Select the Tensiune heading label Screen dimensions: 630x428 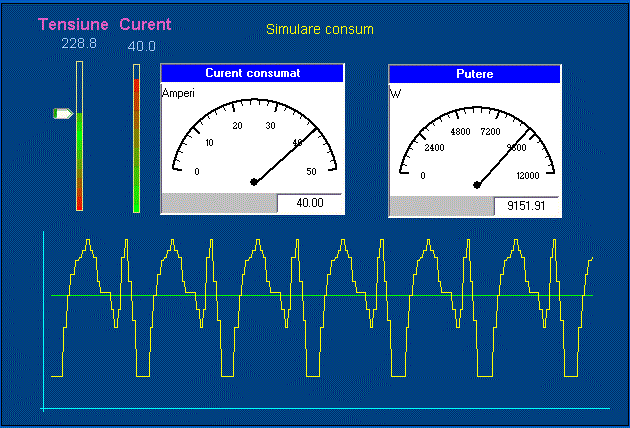[73, 24]
